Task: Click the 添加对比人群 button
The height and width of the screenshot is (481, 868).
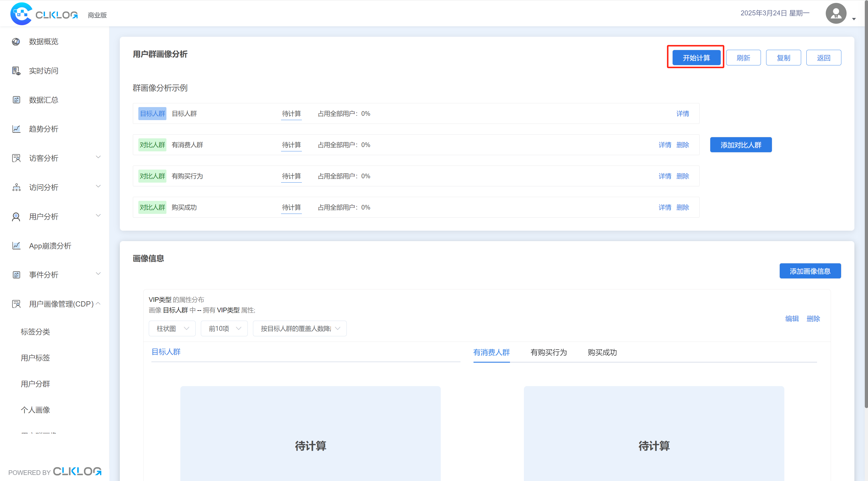Action: [x=741, y=145]
